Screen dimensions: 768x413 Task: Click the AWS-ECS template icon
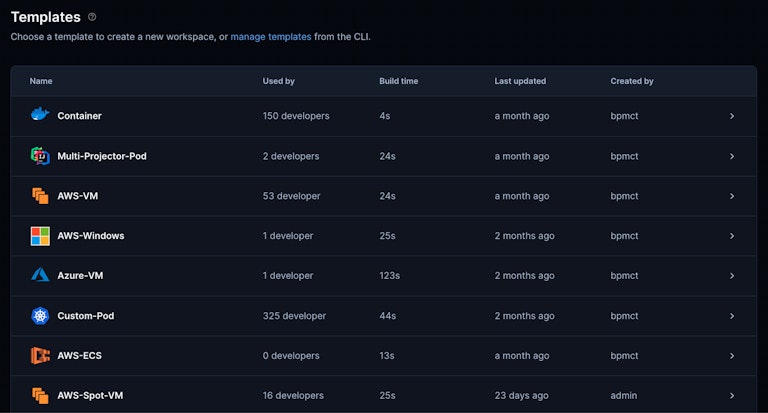40,356
